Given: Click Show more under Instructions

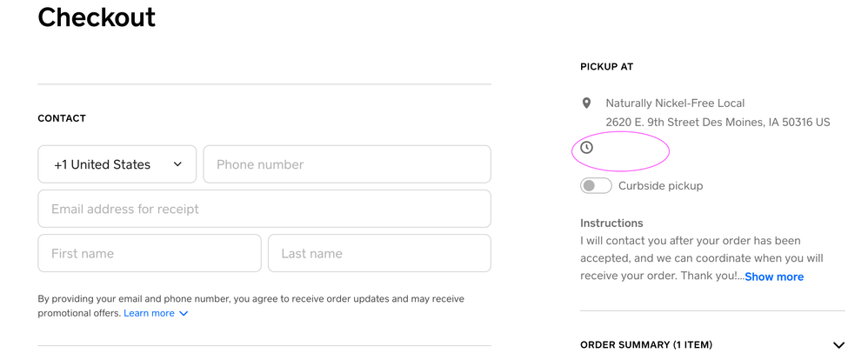Looking at the screenshot, I should tap(773, 277).
